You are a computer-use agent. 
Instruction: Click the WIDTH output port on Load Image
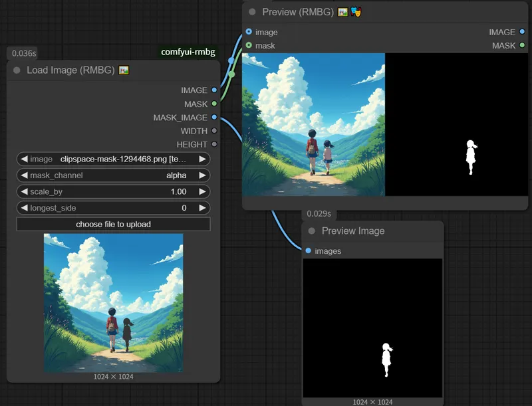214,131
